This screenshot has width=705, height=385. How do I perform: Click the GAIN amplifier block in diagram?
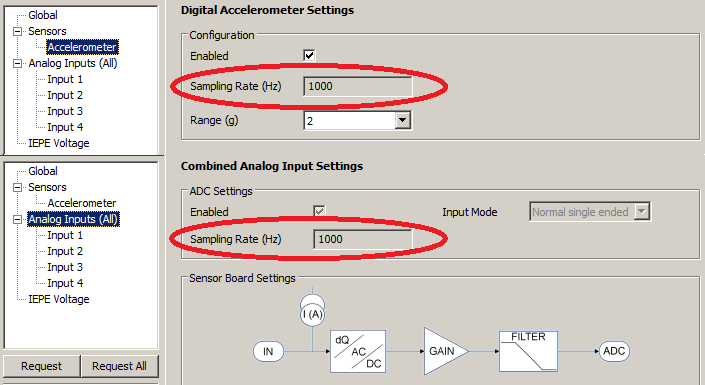tap(446, 351)
